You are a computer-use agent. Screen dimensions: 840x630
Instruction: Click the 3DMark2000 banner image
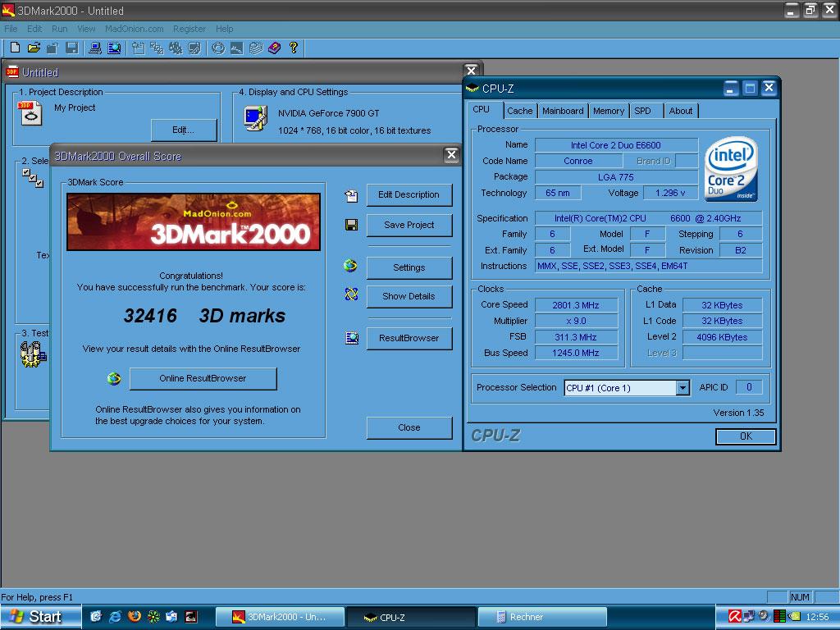(x=194, y=221)
